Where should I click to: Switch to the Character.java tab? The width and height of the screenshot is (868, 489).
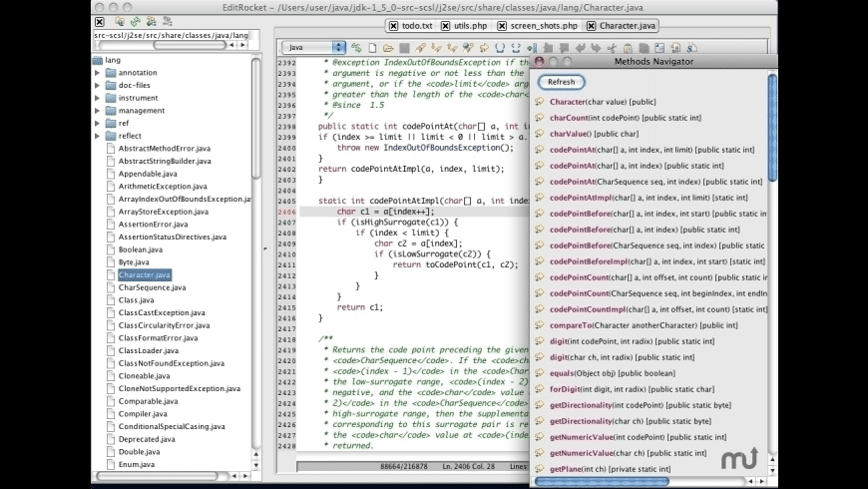click(x=628, y=26)
